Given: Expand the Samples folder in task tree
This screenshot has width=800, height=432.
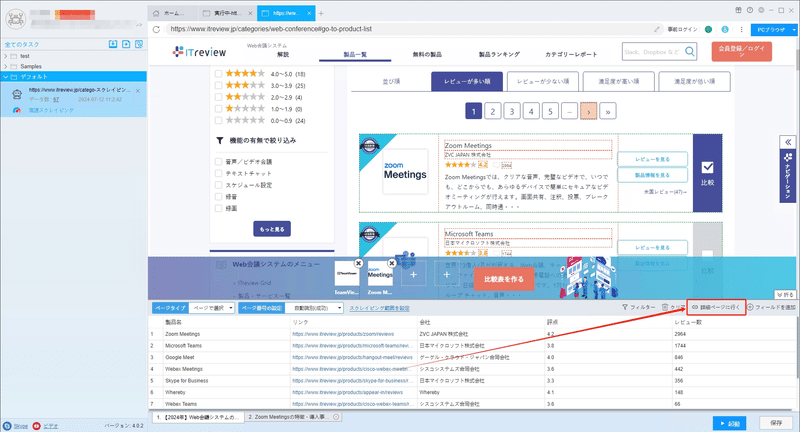Looking at the screenshot, I should pos(6,66).
